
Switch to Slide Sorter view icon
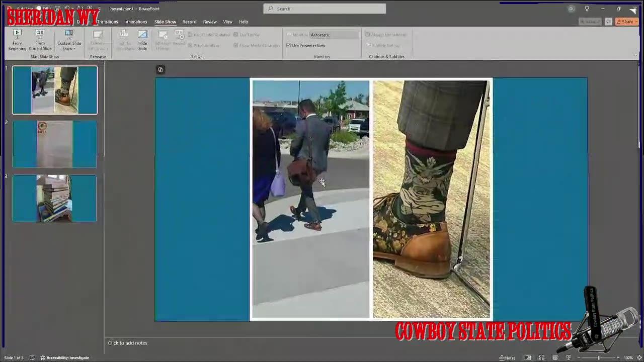pos(542,357)
